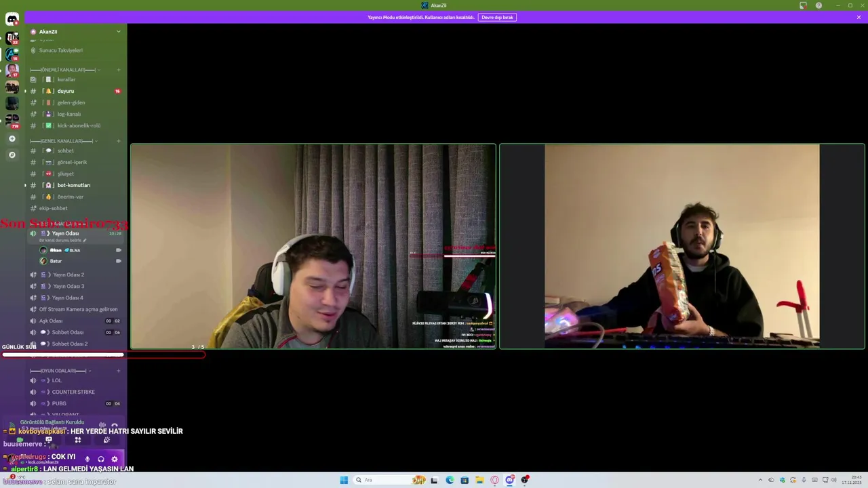Open Discord direct messages home icon

click(x=12, y=19)
